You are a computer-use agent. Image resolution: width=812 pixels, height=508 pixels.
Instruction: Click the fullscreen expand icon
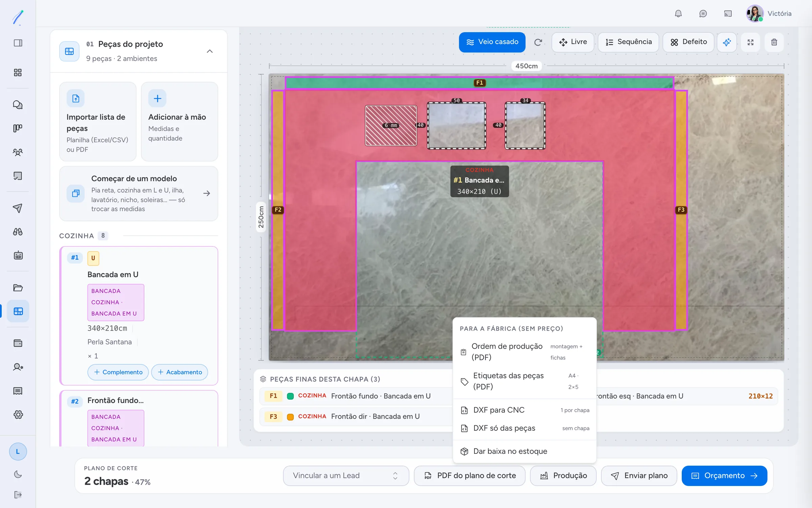click(x=750, y=42)
